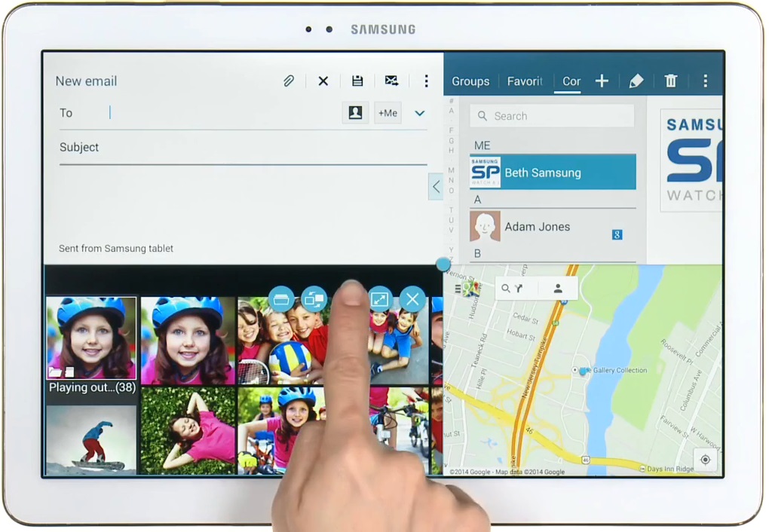769x532 pixels.
Task: Delete the contact with the trash icon
Action: [x=671, y=81]
